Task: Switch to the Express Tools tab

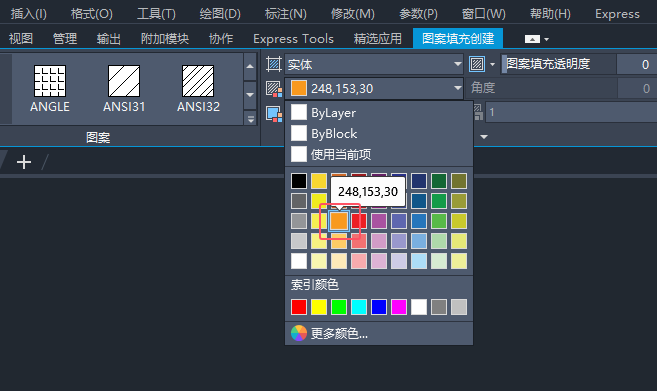Action: 293,39
